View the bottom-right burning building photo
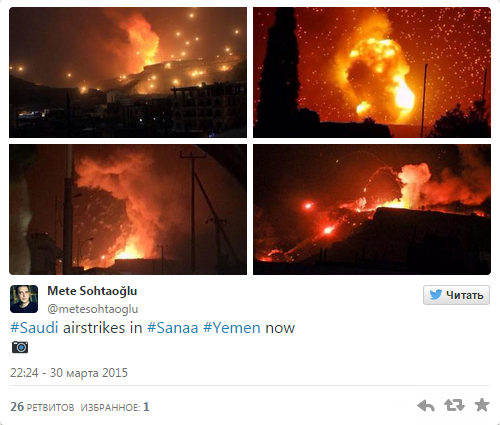The width and height of the screenshot is (500, 425). pos(372,209)
